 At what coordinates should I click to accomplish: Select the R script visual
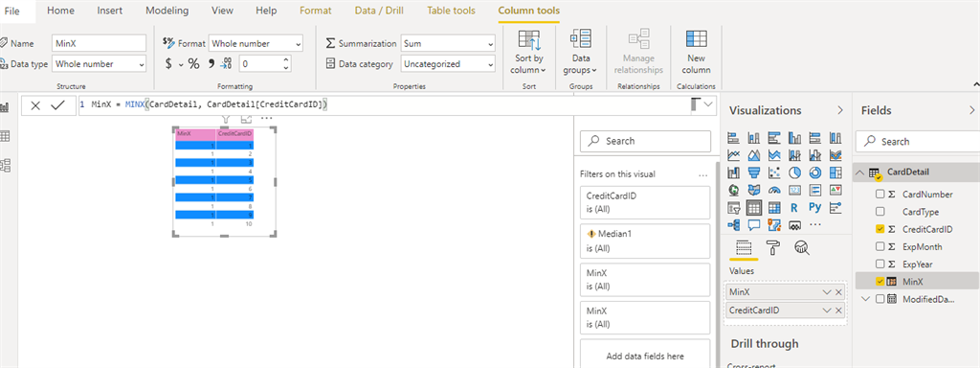pos(794,207)
